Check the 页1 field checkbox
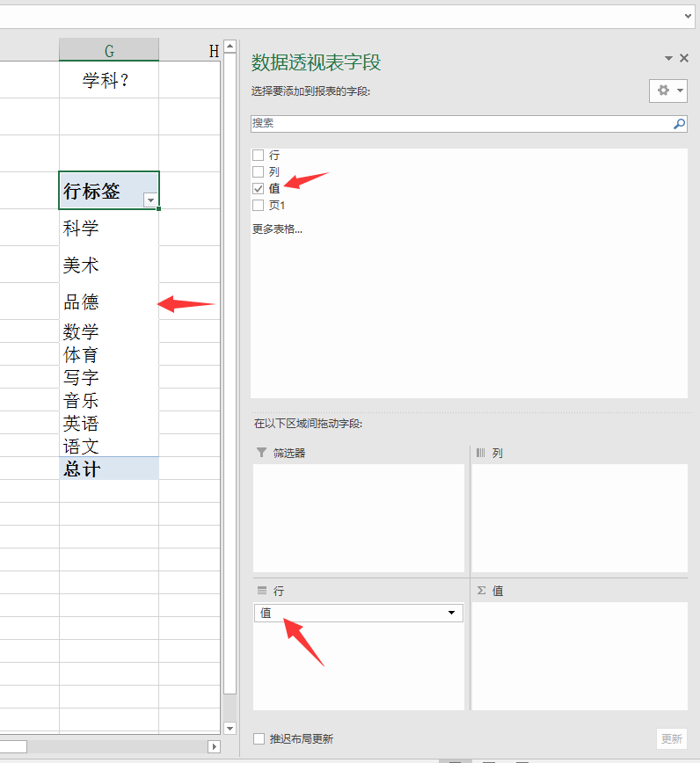Image resolution: width=700 pixels, height=763 pixels. (x=258, y=206)
